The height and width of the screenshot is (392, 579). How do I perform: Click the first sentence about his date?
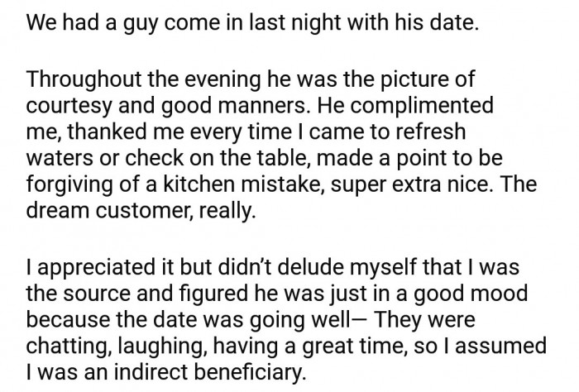point(252,22)
